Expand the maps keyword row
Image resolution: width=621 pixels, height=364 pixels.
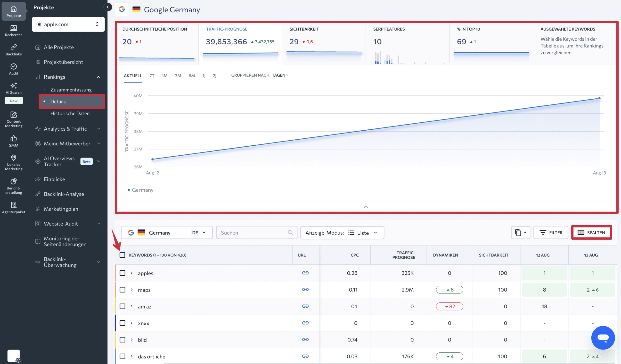pyautogui.click(x=131, y=290)
